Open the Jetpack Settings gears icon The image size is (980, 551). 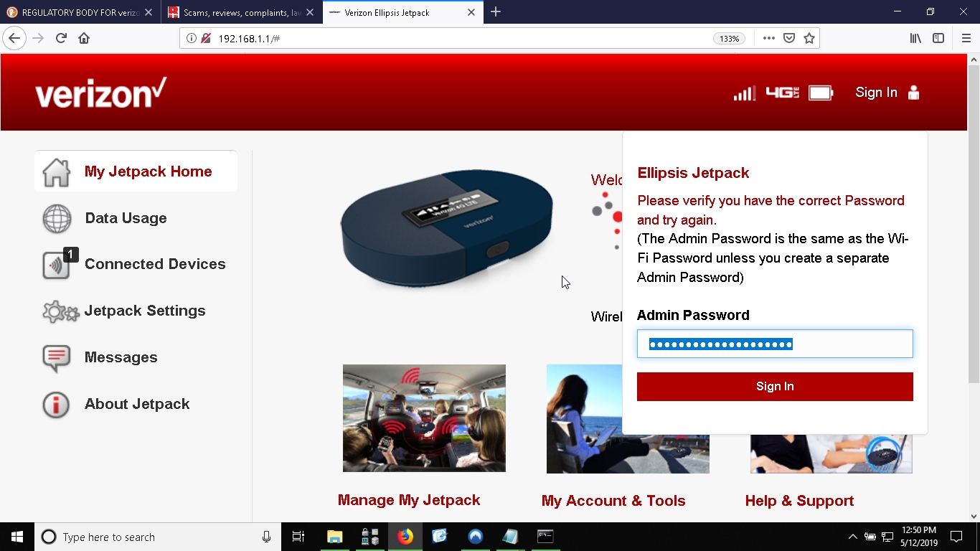pyautogui.click(x=60, y=312)
